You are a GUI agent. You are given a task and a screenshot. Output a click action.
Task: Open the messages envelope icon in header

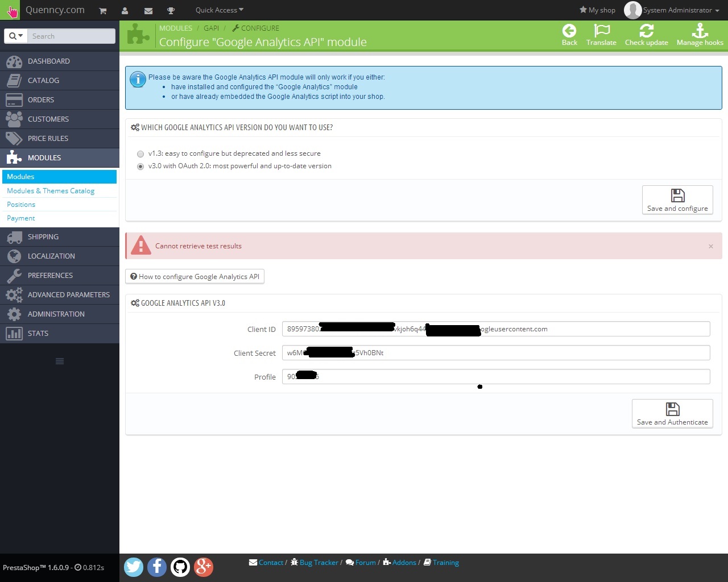click(x=148, y=10)
